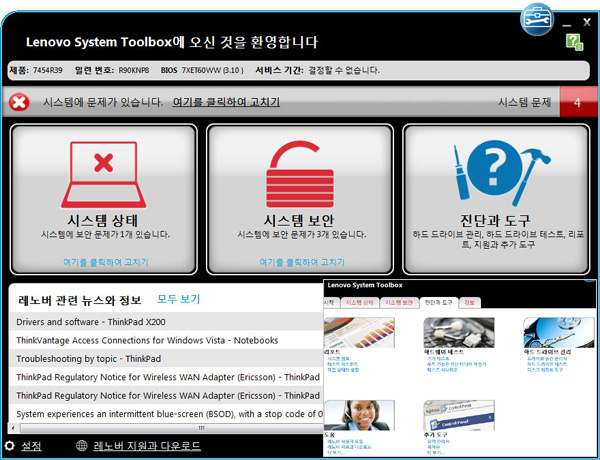Click the red open padlock security icon

300,175
